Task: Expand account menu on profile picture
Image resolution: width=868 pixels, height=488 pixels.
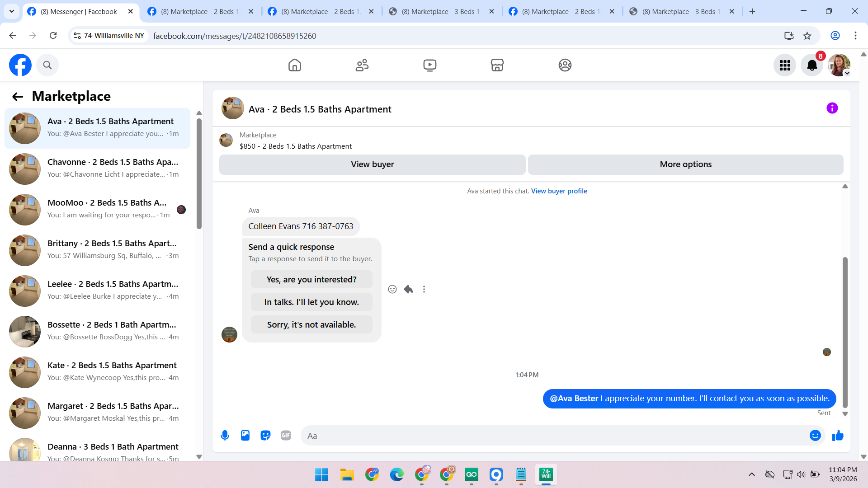Action: (x=840, y=66)
